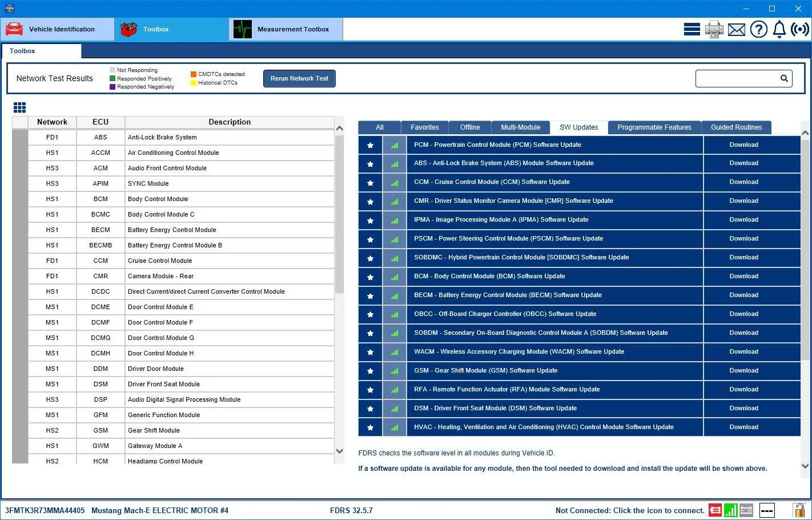Click the lower Toolbox sub-tab label
This screenshot has height=520, width=812.
point(22,51)
